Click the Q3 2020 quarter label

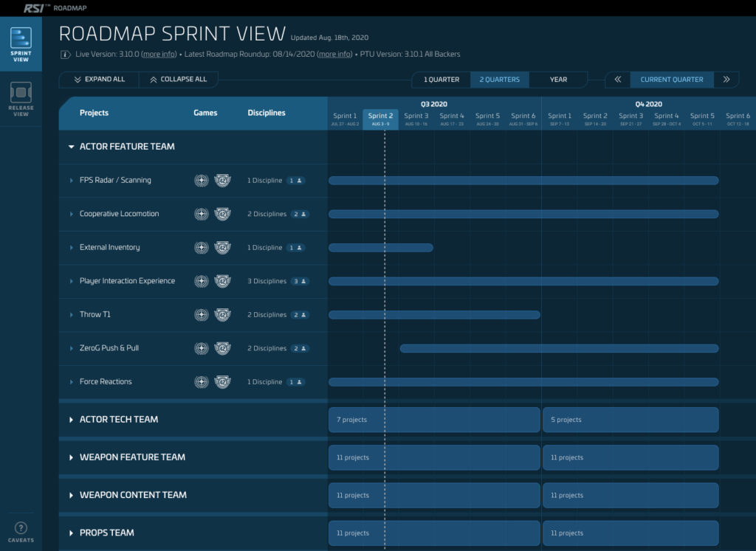point(434,104)
